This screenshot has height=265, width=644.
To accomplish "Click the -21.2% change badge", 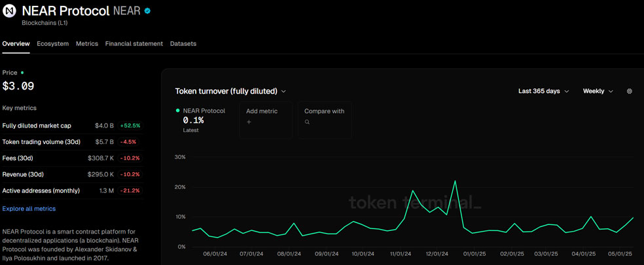I will tap(130, 191).
